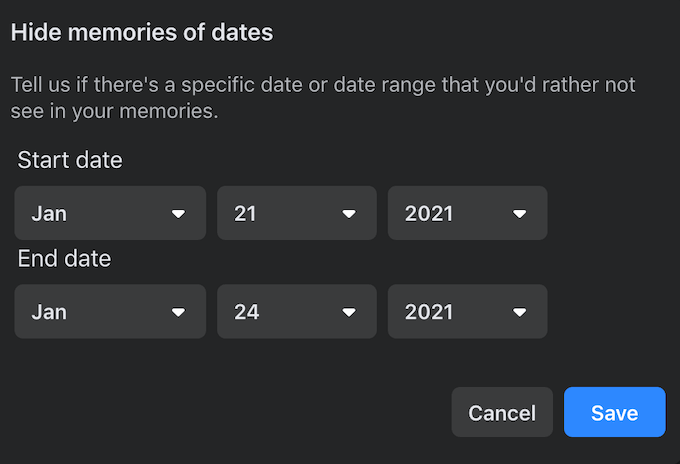Viewport: 680px width, 464px height.
Task: Click the word "Save" on the blue button
Action: tap(614, 413)
